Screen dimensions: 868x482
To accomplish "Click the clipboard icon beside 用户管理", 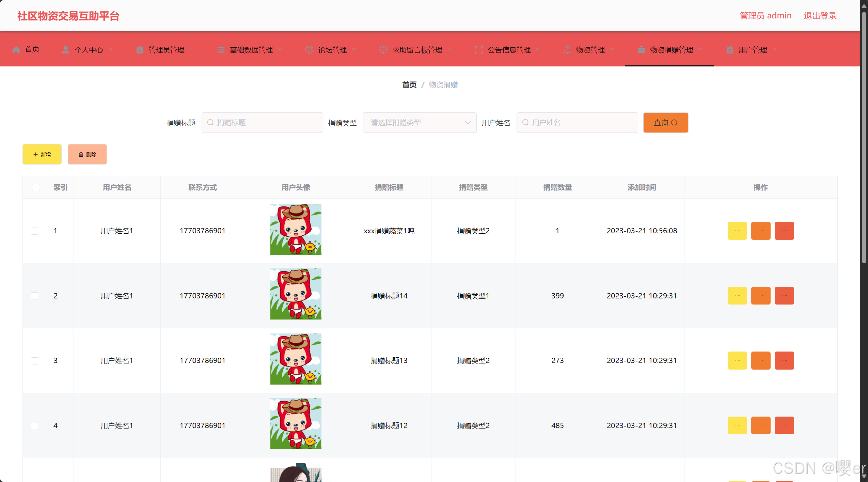I will point(729,50).
